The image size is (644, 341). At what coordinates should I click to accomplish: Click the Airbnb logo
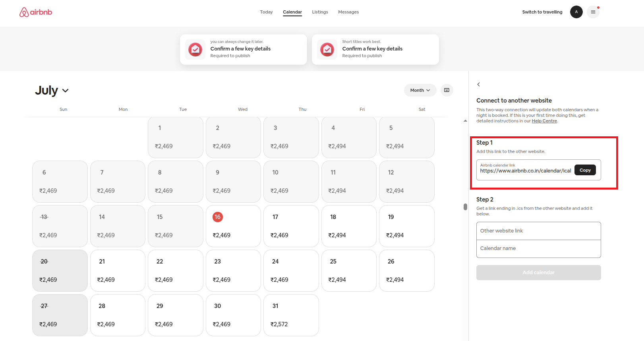tap(36, 12)
